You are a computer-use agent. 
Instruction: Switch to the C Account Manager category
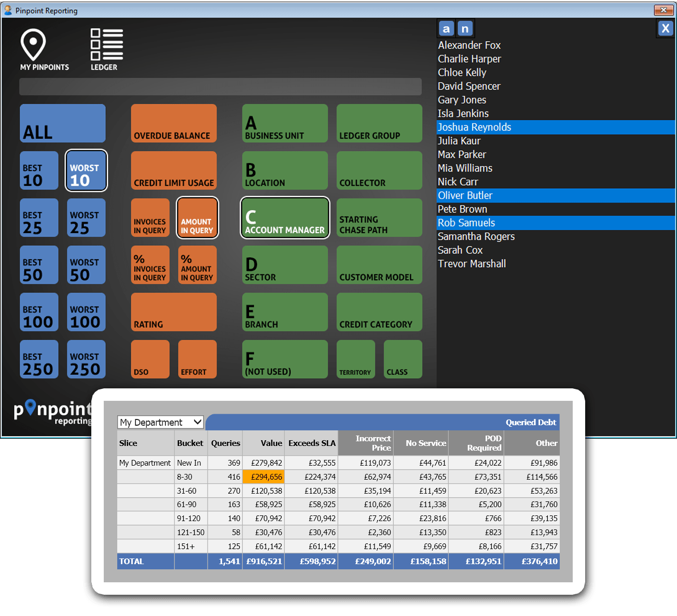[284, 218]
